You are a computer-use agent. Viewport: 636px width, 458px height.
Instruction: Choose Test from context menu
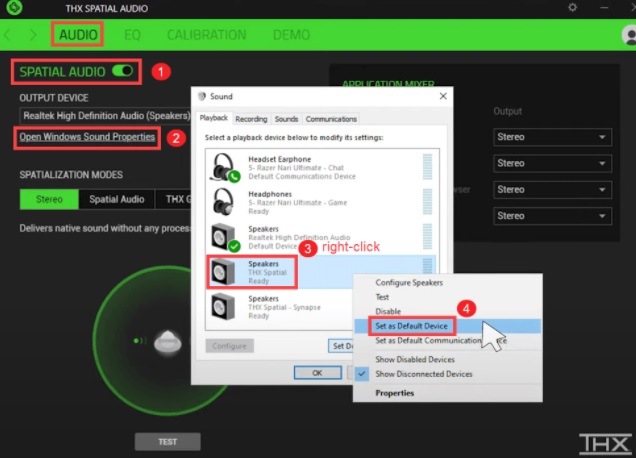[382, 297]
